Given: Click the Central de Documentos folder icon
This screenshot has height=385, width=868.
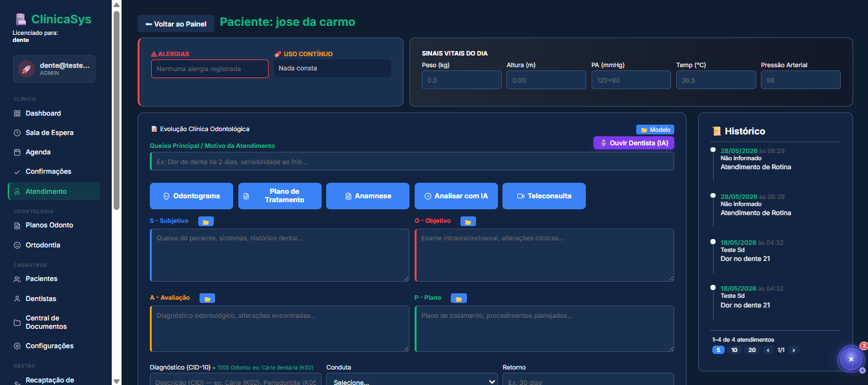Looking at the screenshot, I should click(x=17, y=322).
